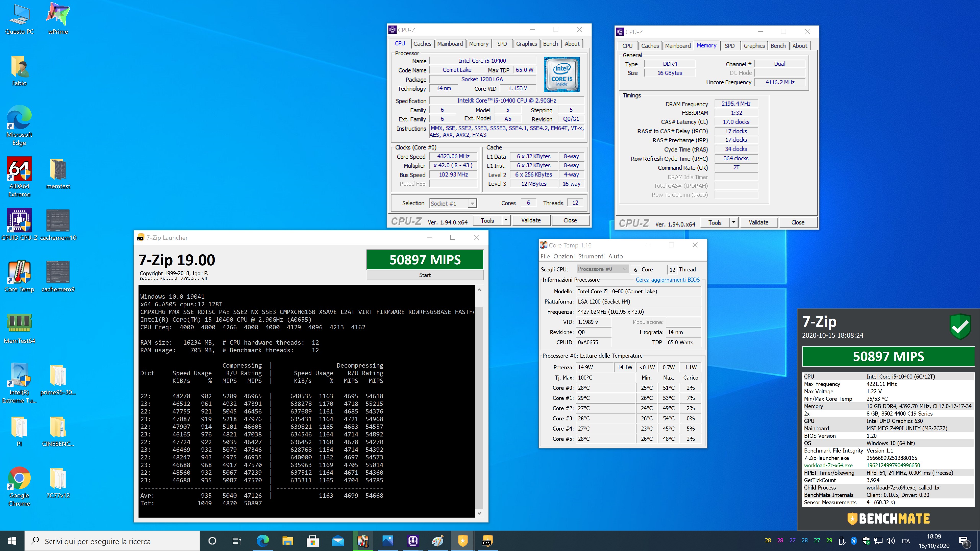Switch to CPU-Z in the taskbar
The height and width of the screenshot is (551, 980).
pos(413,541)
